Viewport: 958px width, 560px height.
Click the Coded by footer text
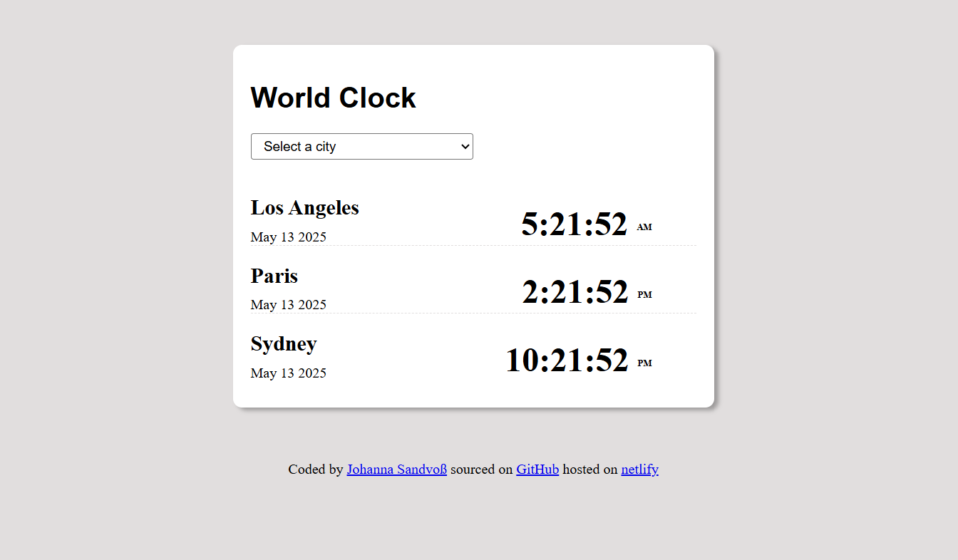(316, 469)
